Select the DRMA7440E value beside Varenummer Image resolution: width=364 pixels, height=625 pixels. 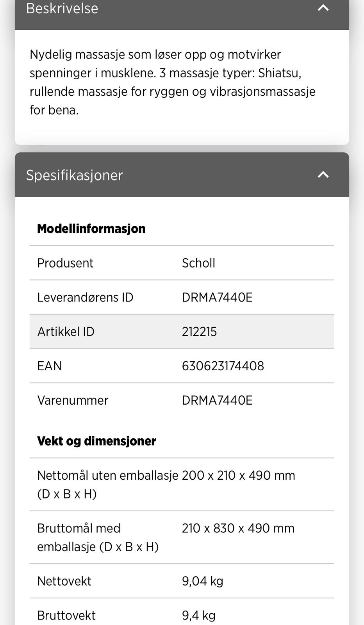tap(217, 400)
